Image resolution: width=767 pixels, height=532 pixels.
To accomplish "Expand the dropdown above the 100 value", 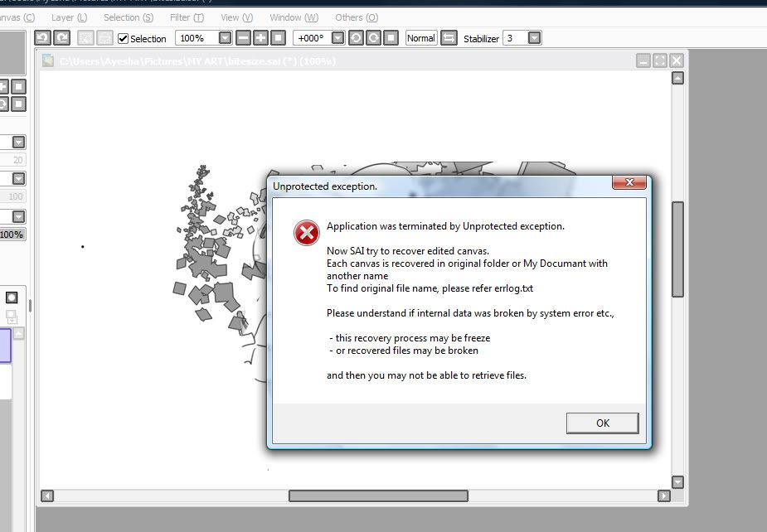I will point(18,178).
